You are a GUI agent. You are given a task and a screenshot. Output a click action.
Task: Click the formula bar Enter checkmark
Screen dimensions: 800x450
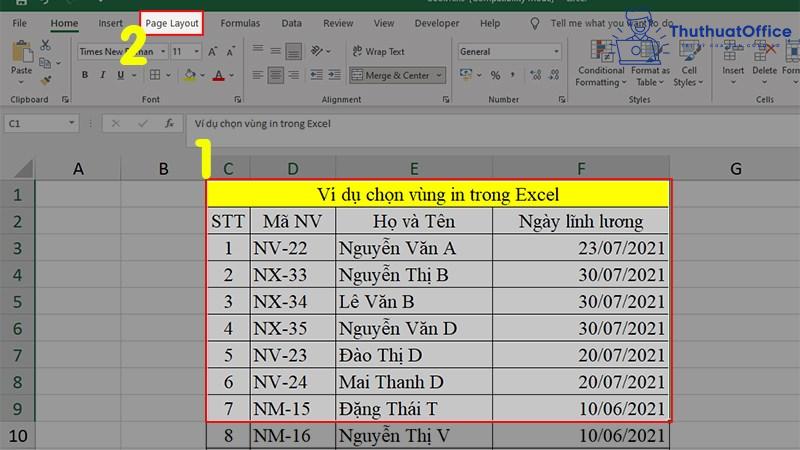pos(142,123)
